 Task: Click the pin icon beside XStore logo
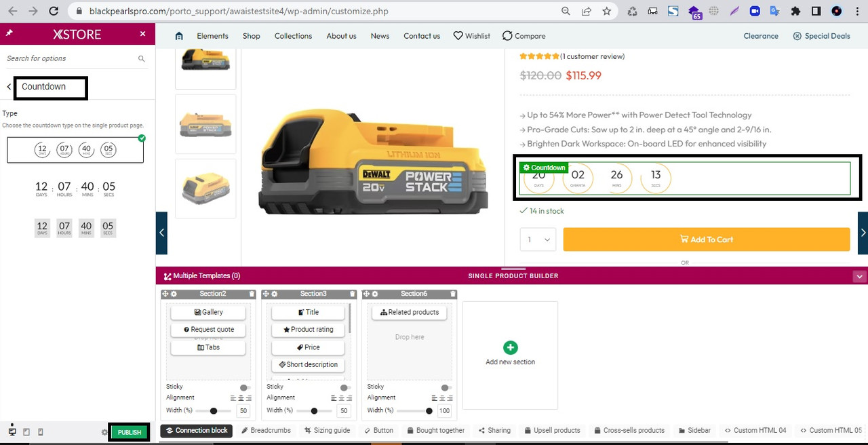pos(9,33)
